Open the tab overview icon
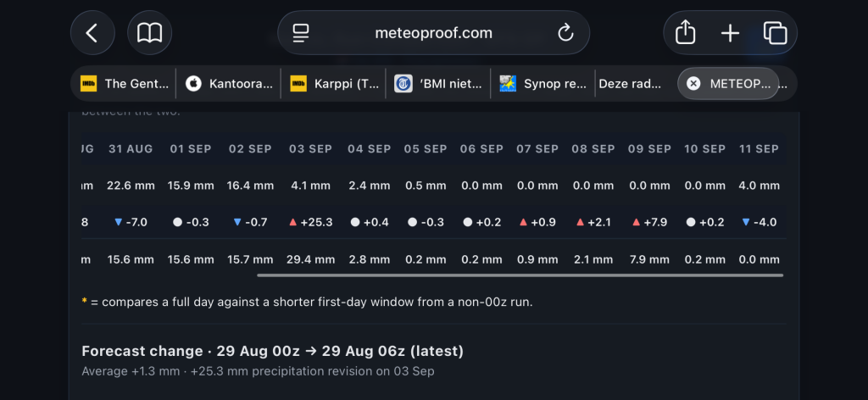The height and width of the screenshot is (400, 868). pyautogui.click(x=775, y=33)
